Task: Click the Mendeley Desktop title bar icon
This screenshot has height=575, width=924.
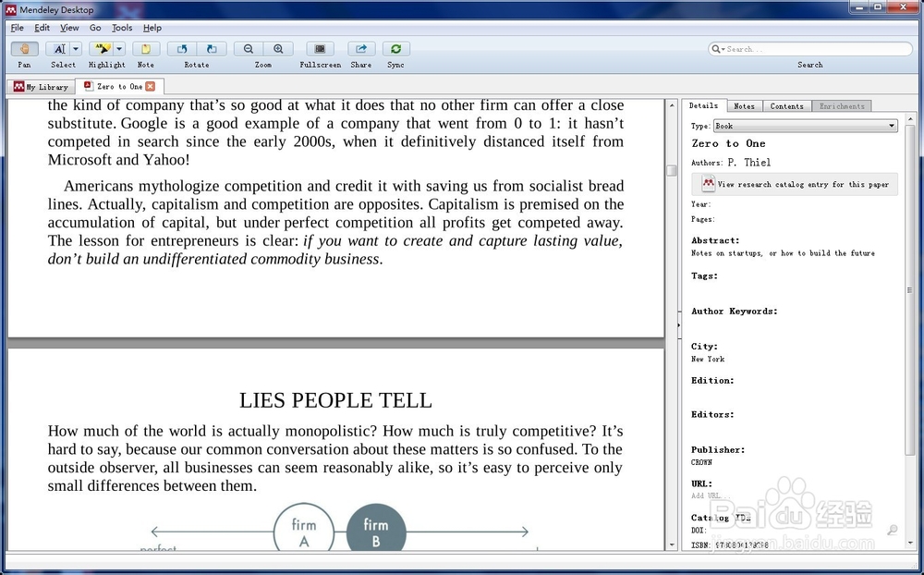Action: [10, 9]
